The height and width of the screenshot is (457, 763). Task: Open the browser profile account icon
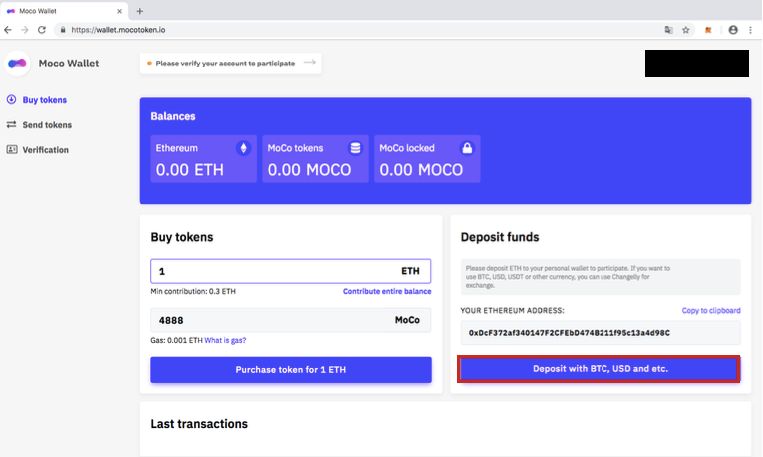(733, 30)
